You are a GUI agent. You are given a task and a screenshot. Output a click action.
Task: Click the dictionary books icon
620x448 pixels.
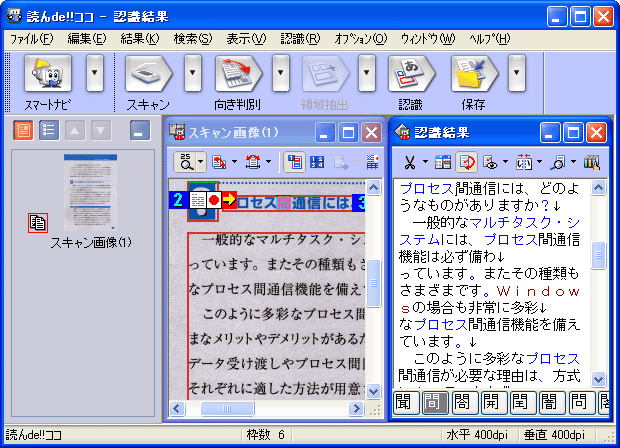click(x=592, y=162)
